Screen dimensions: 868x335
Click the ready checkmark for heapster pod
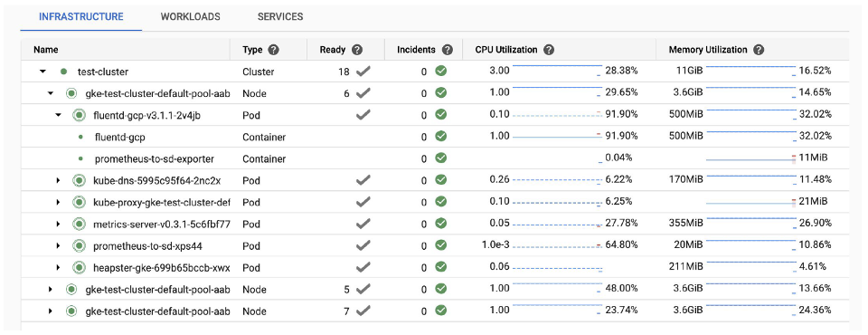[x=363, y=267]
